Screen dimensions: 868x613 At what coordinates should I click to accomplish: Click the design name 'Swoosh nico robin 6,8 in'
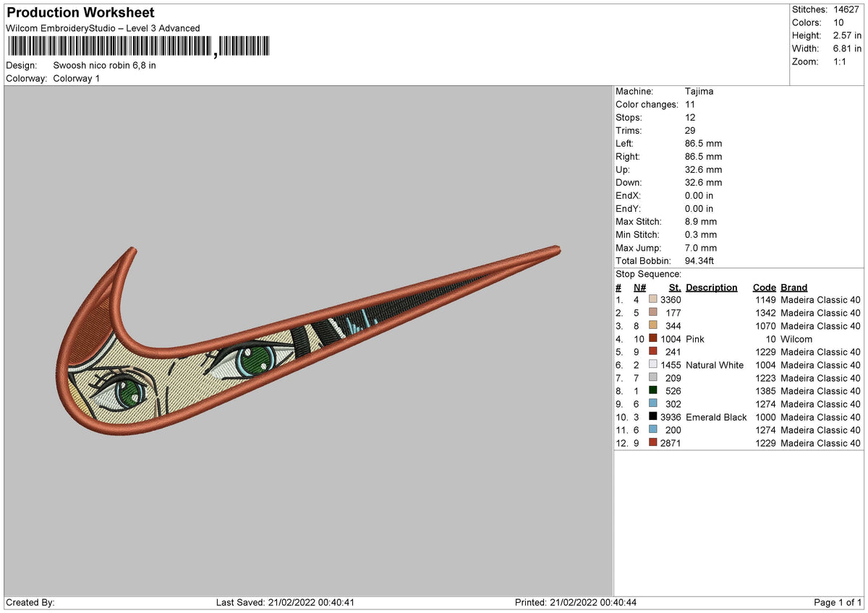pos(105,65)
